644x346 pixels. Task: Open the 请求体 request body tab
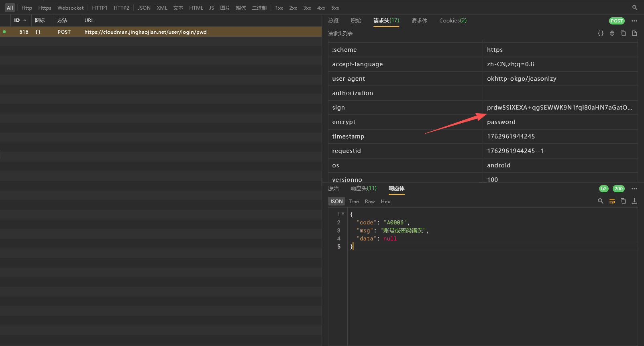pos(419,20)
